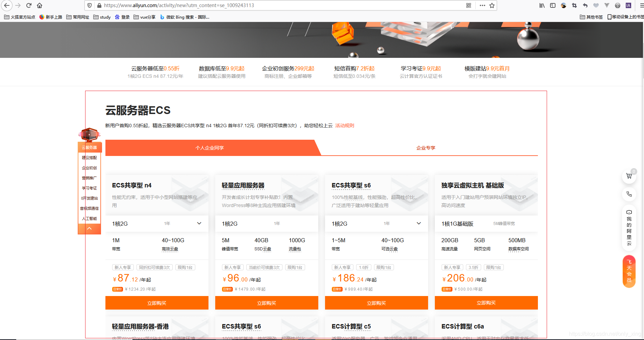Buy ECS共享型 s6 with 立即购买
The height and width of the screenshot is (340, 644).
pyautogui.click(x=376, y=303)
